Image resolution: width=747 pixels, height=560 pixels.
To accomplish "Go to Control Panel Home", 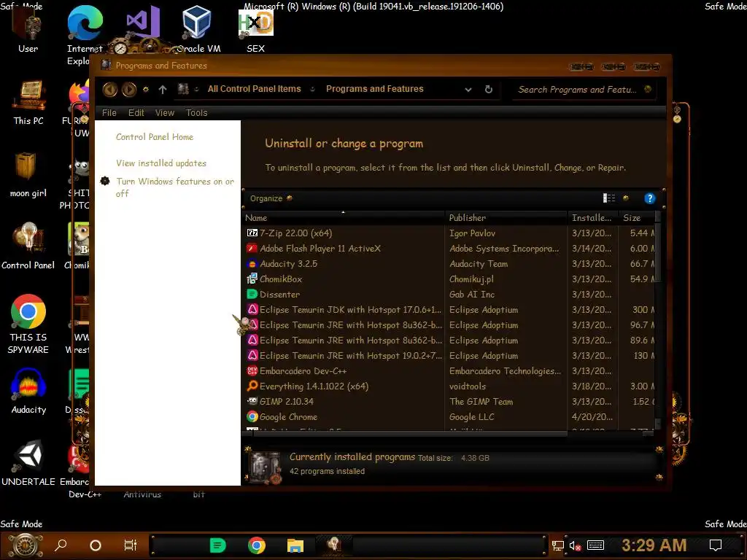I will [x=155, y=137].
